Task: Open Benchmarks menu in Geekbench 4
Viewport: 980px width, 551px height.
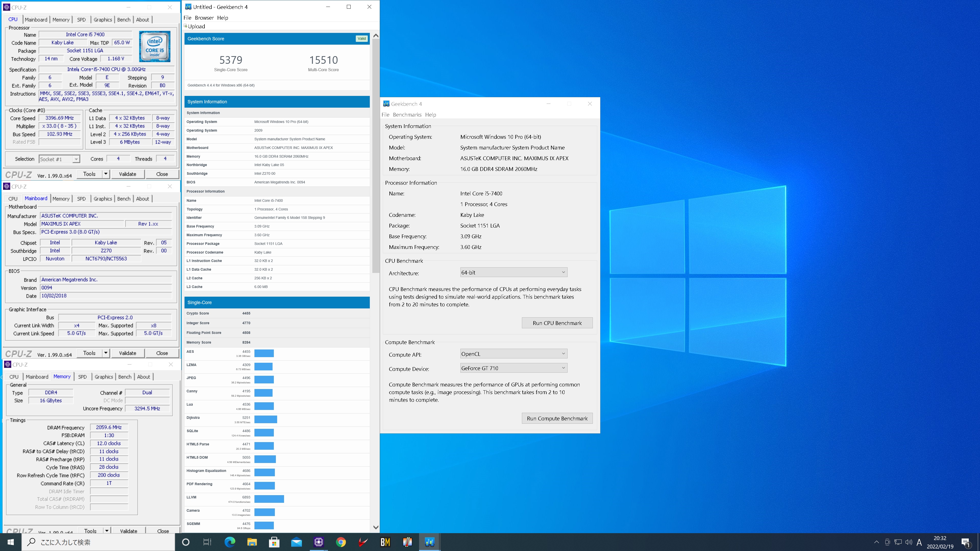Action: pyautogui.click(x=407, y=115)
